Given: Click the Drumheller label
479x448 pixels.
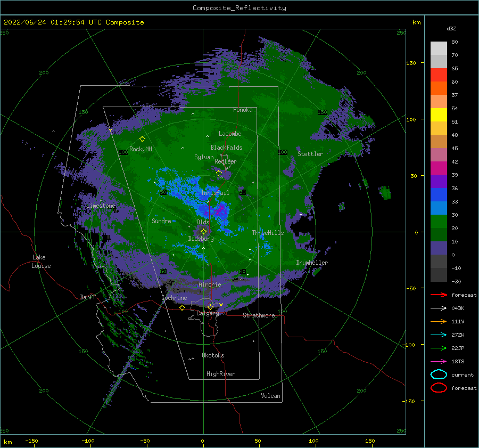Looking at the screenshot, I should point(312,263).
